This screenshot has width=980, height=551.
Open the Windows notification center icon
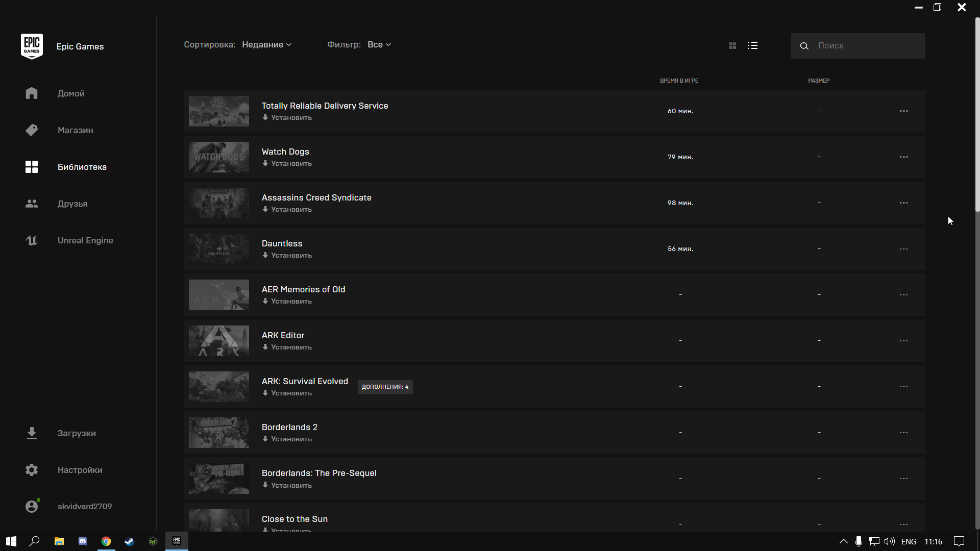point(959,541)
